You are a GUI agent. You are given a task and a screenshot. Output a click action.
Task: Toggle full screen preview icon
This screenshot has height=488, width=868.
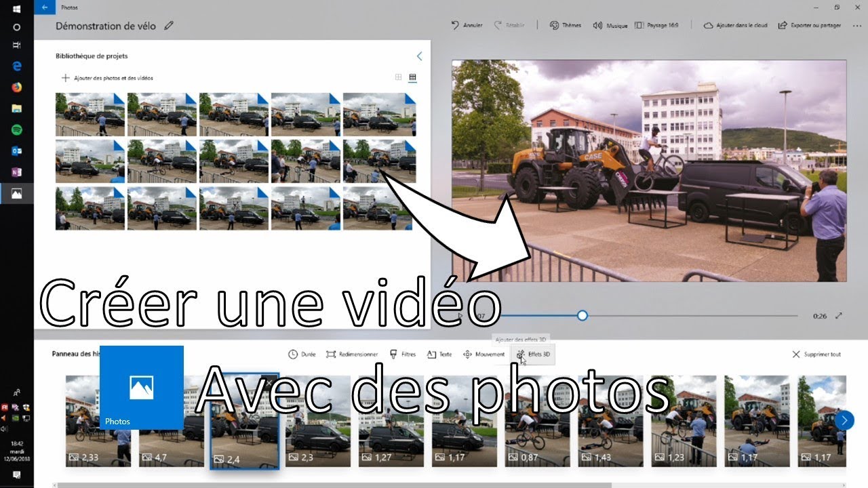pyautogui.click(x=839, y=316)
